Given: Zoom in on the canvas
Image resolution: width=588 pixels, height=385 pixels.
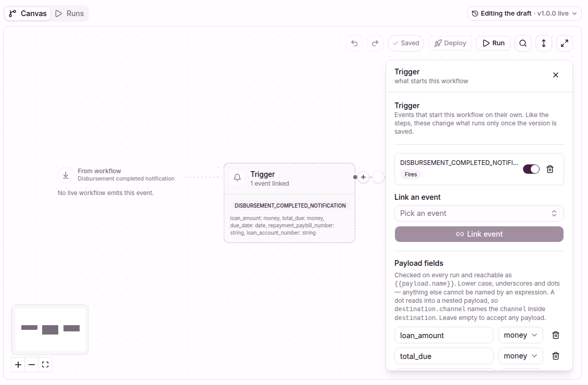Looking at the screenshot, I should tap(18, 364).
